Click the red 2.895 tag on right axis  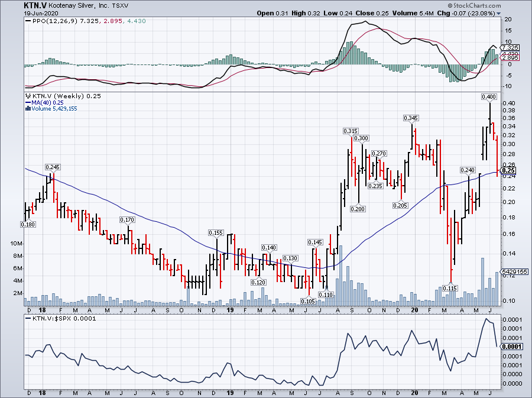click(x=510, y=58)
